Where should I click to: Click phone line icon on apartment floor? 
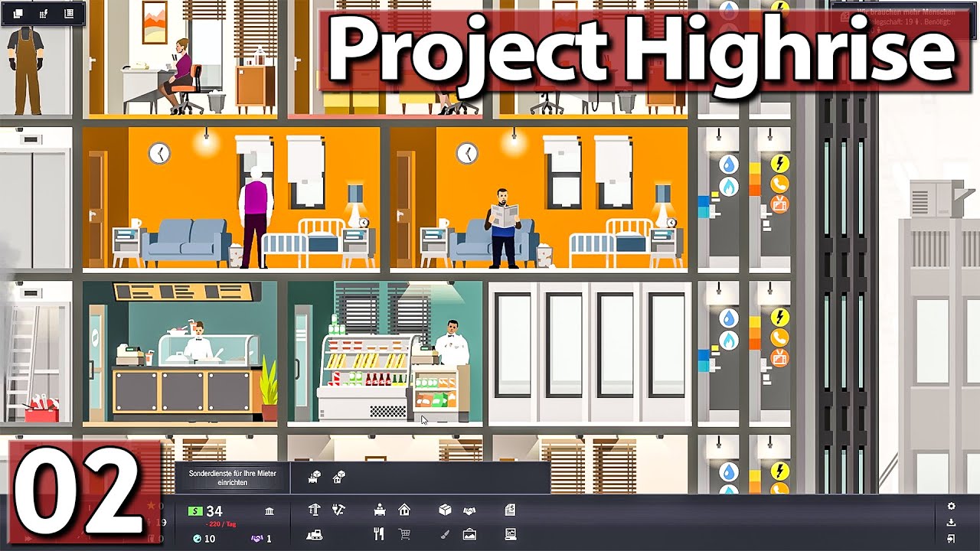(779, 184)
